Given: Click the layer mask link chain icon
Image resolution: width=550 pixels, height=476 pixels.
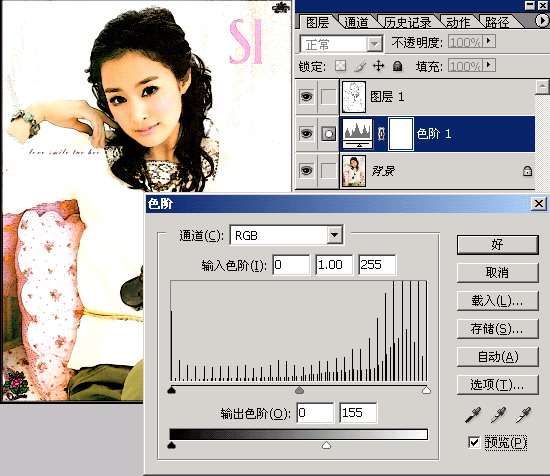Looking at the screenshot, I should [381, 134].
